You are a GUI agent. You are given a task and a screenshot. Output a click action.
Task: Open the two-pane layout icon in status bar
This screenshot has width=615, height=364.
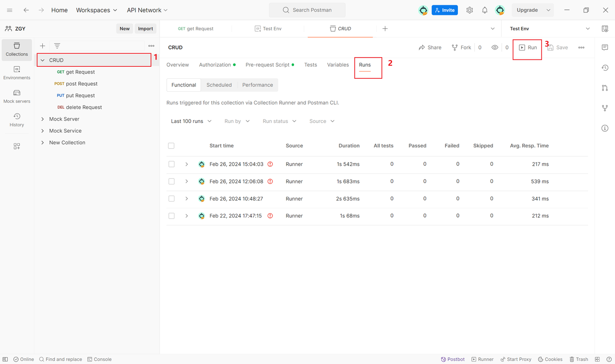pyautogui.click(x=597, y=359)
